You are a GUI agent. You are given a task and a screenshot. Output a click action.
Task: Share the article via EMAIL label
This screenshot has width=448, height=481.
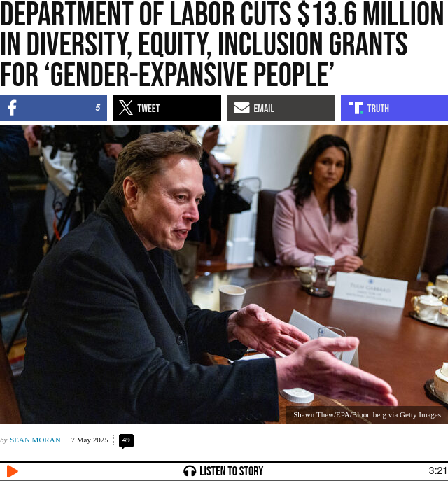(264, 109)
